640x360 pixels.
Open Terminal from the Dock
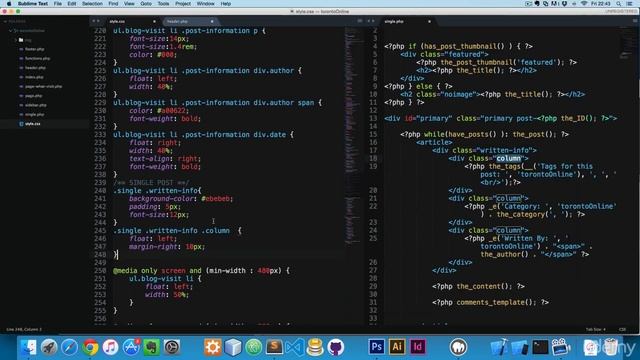click(540, 347)
